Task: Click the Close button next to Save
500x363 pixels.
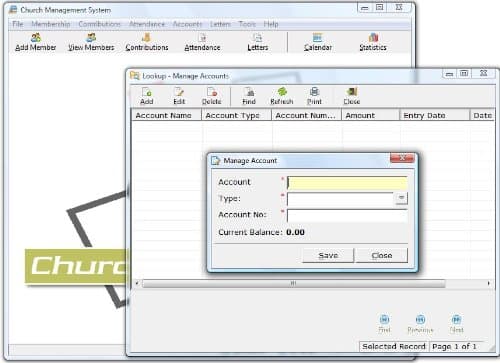Action: (x=382, y=255)
